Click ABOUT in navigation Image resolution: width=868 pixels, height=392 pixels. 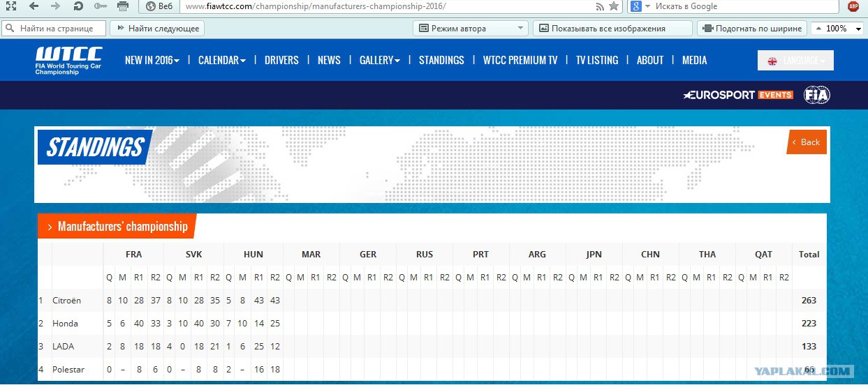pyautogui.click(x=650, y=60)
